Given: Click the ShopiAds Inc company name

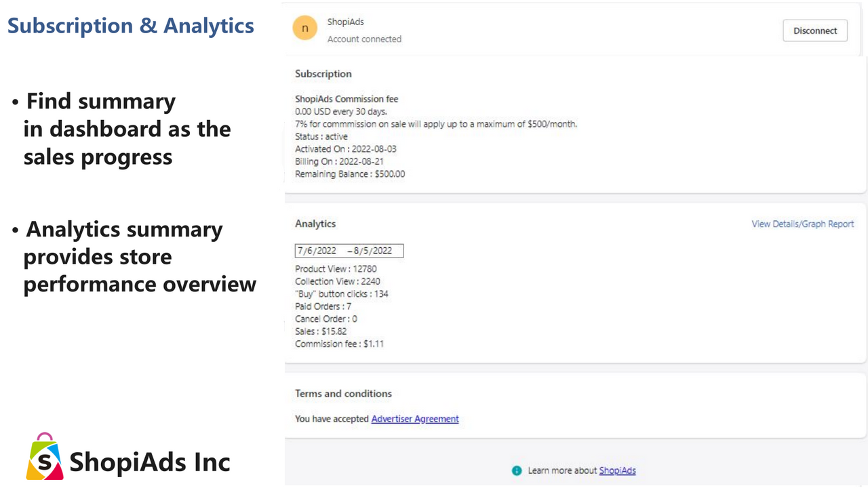Looking at the screenshot, I should click(x=149, y=462).
